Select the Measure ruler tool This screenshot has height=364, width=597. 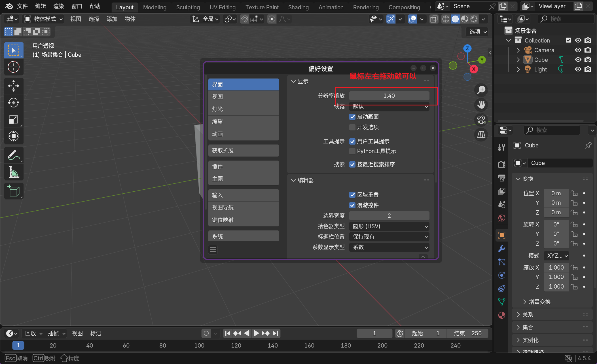pos(13,172)
